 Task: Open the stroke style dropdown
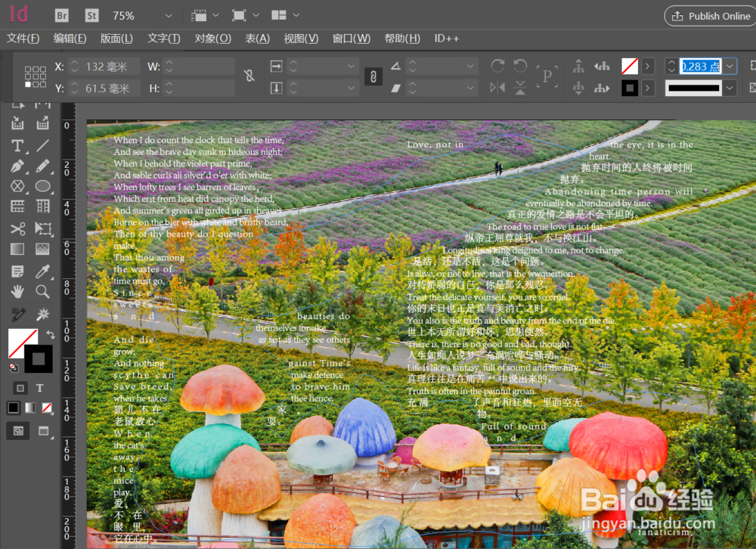tap(730, 88)
